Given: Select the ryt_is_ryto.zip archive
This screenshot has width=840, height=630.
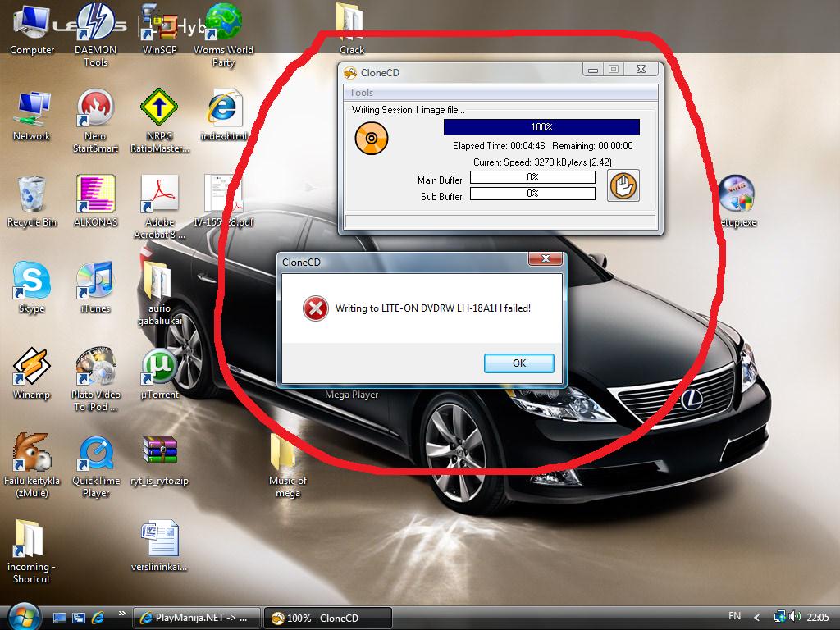Looking at the screenshot, I should coord(159,460).
